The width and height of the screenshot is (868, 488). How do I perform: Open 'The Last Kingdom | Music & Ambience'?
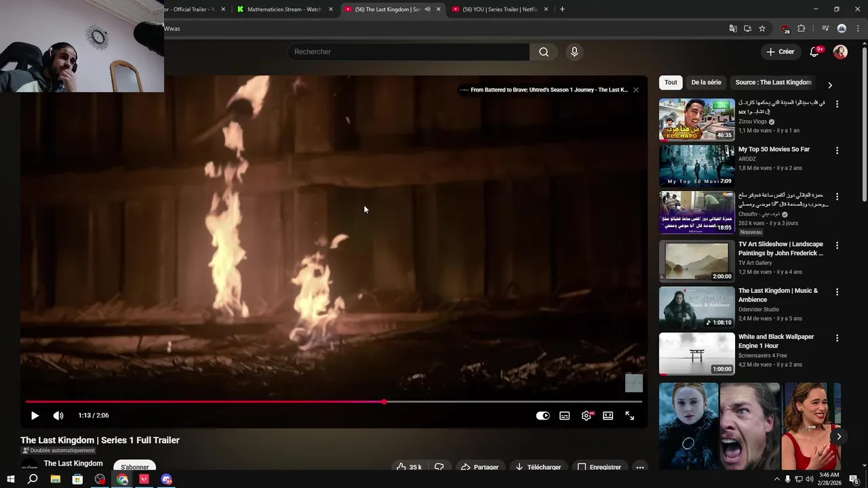(x=778, y=295)
